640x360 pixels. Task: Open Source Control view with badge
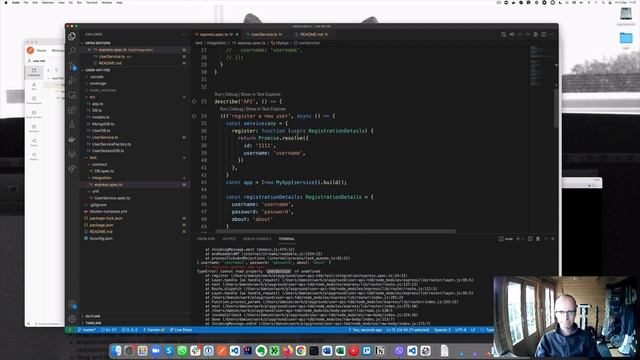[x=72, y=66]
